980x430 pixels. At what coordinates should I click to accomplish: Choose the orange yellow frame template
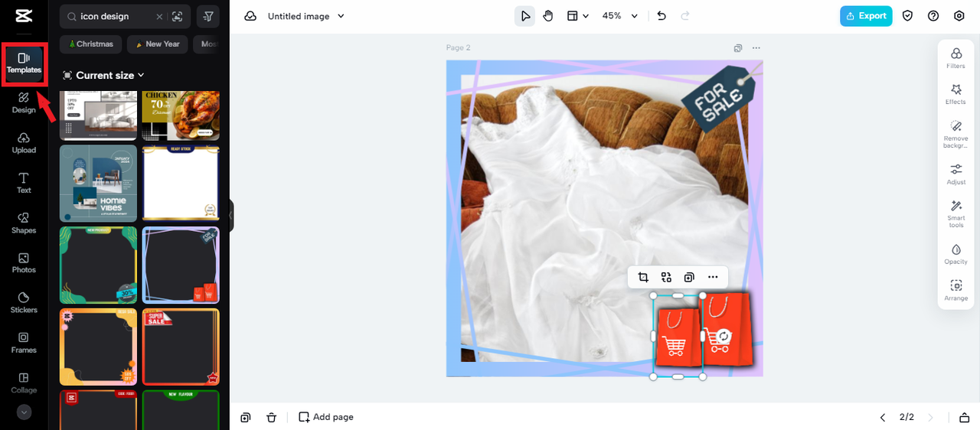click(x=98, y=347)
